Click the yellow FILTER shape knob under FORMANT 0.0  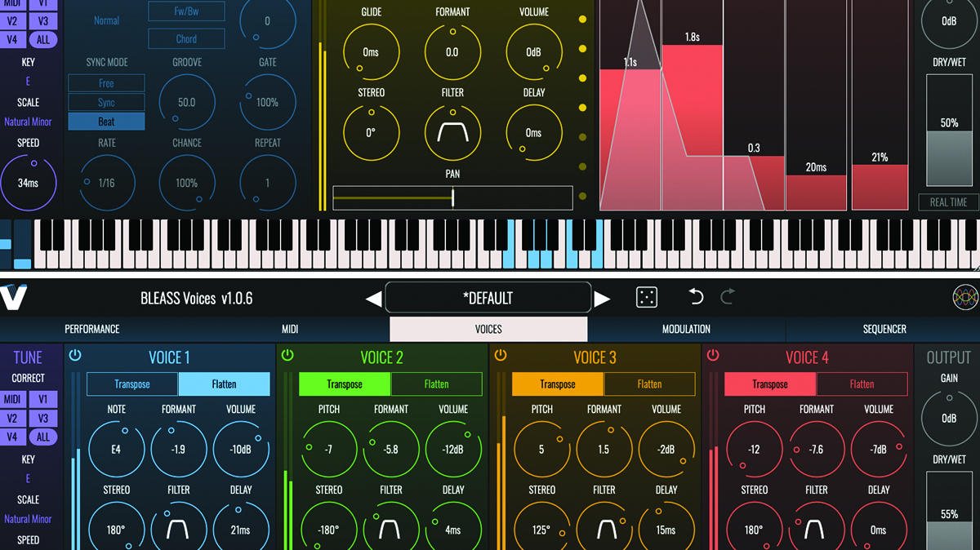tap(453, 132)
